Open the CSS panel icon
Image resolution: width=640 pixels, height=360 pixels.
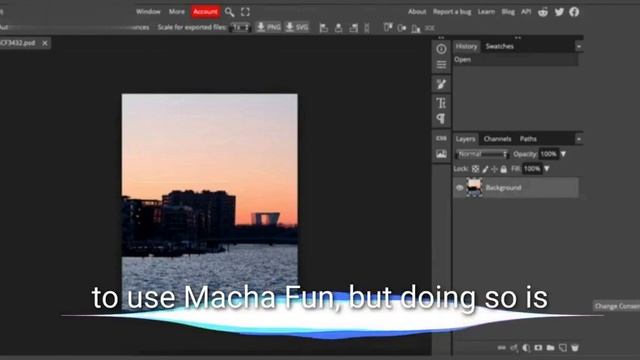click(441, 138)
